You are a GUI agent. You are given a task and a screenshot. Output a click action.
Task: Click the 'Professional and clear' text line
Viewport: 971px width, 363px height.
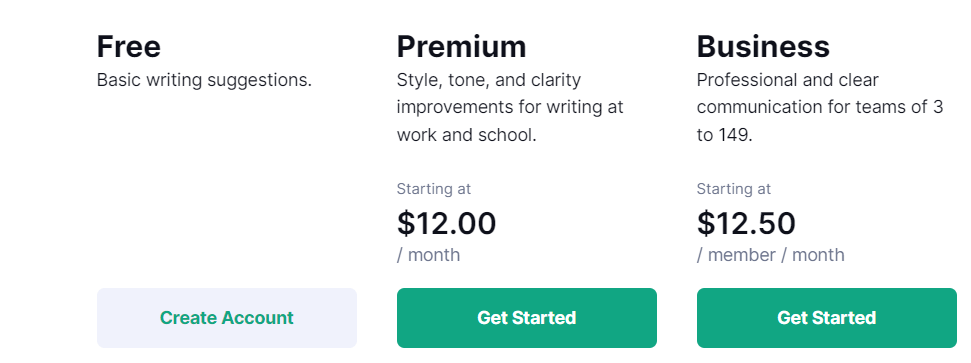tap(788, 81)
